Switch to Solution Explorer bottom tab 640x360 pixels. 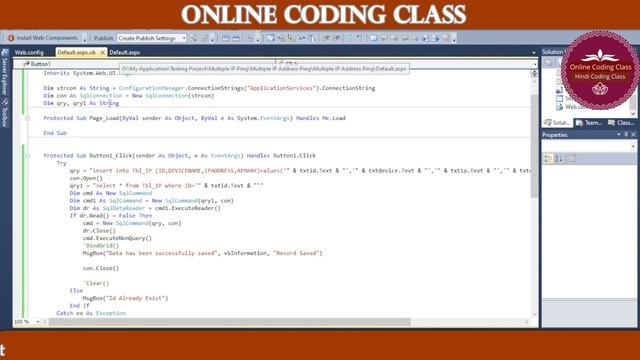(558, 122)
